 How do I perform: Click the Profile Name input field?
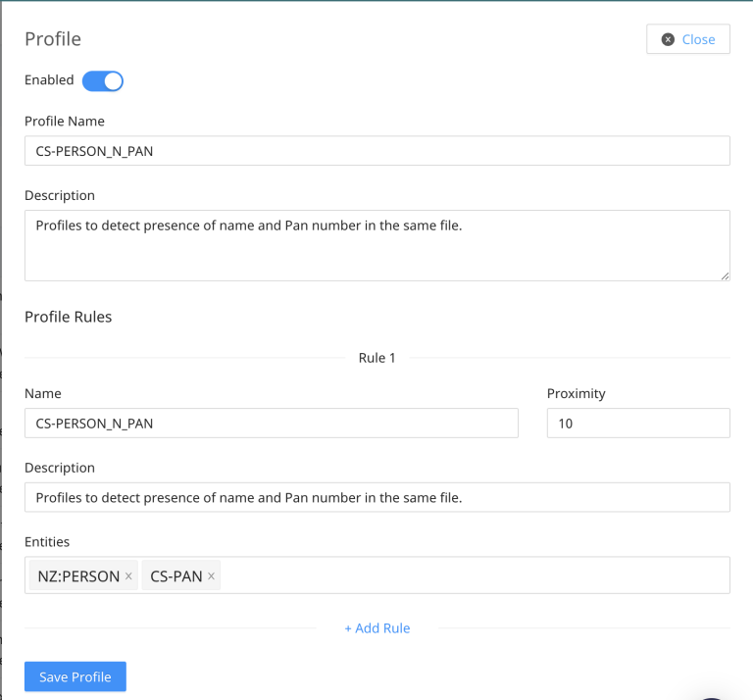tap(376, 151)
